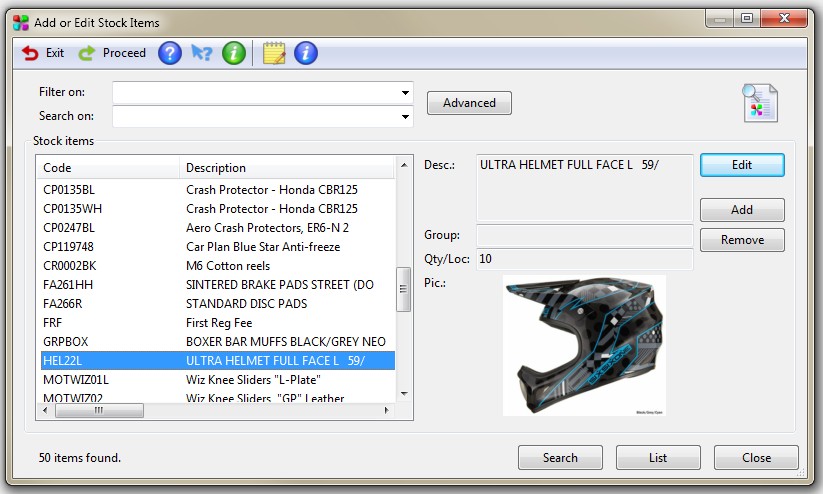This screenshot has width=823, height=494.
Task: Expand the Search on dropdown
Action: (405, 117)
